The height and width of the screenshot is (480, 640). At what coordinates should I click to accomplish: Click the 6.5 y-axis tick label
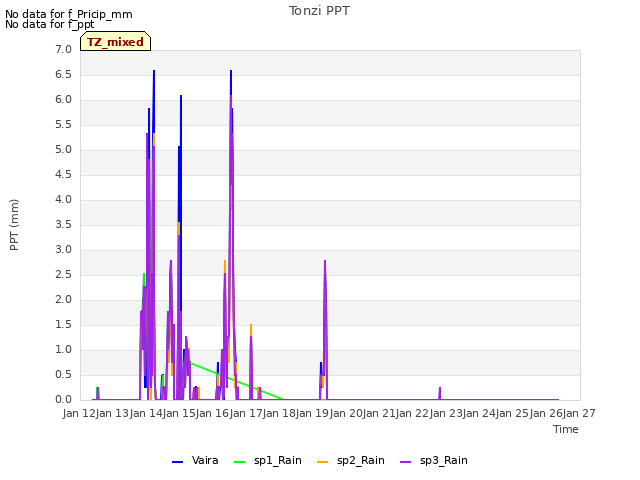63,75
